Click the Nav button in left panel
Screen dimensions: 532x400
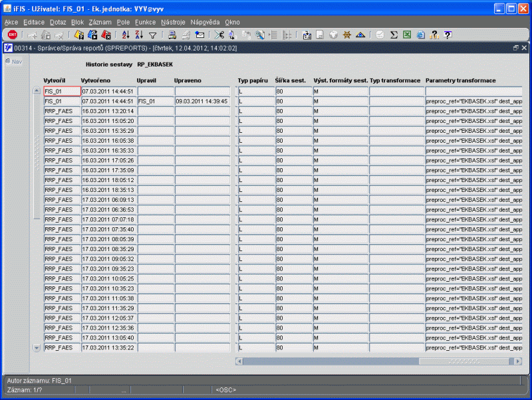tap(13, 62)
